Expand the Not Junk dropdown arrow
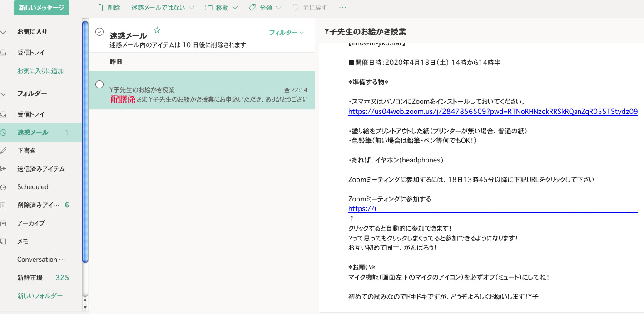The width and height of the screenshot is (644, 314). (191, 8)
